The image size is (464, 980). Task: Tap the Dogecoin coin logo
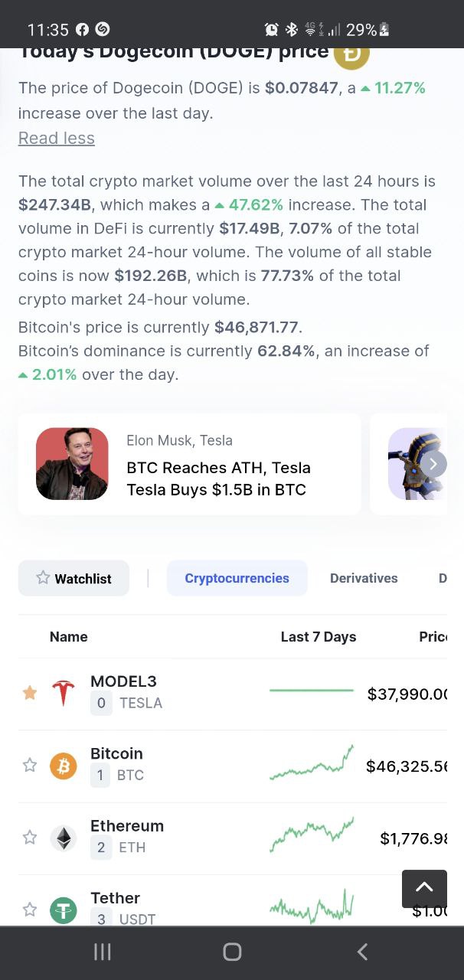pos(351,54)
